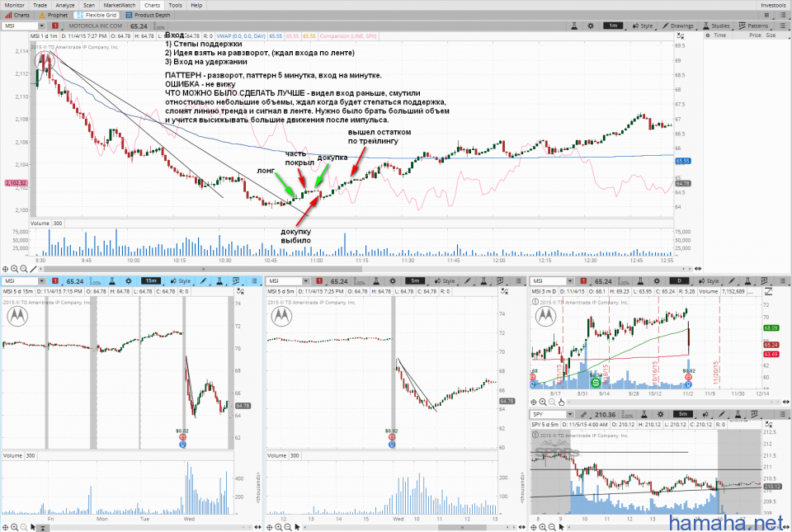Click the studies flask on MSI 5m chart
The image size is (792, 532).
click(484, 281)
